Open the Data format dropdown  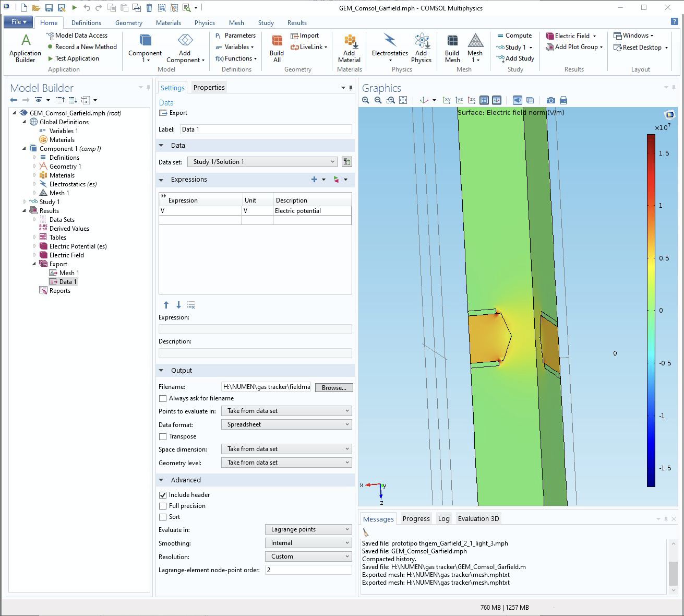[286, 424]
